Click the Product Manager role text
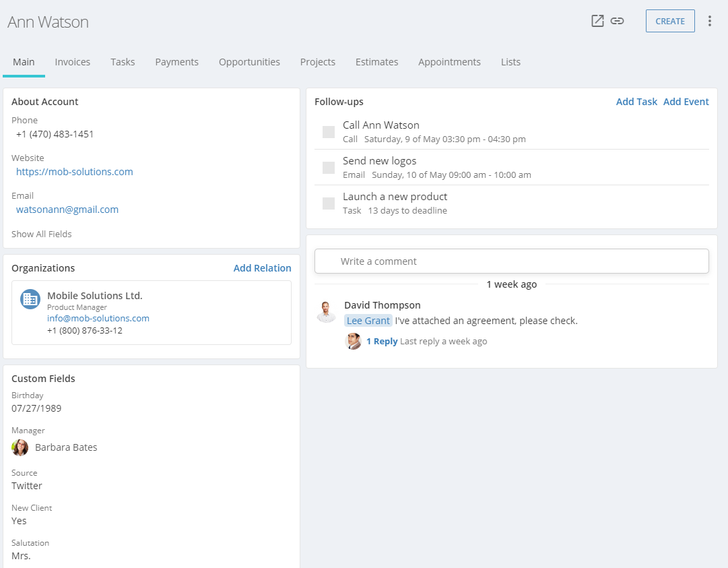The width and height of the screenshot is (728, 568). click(77, 307)
